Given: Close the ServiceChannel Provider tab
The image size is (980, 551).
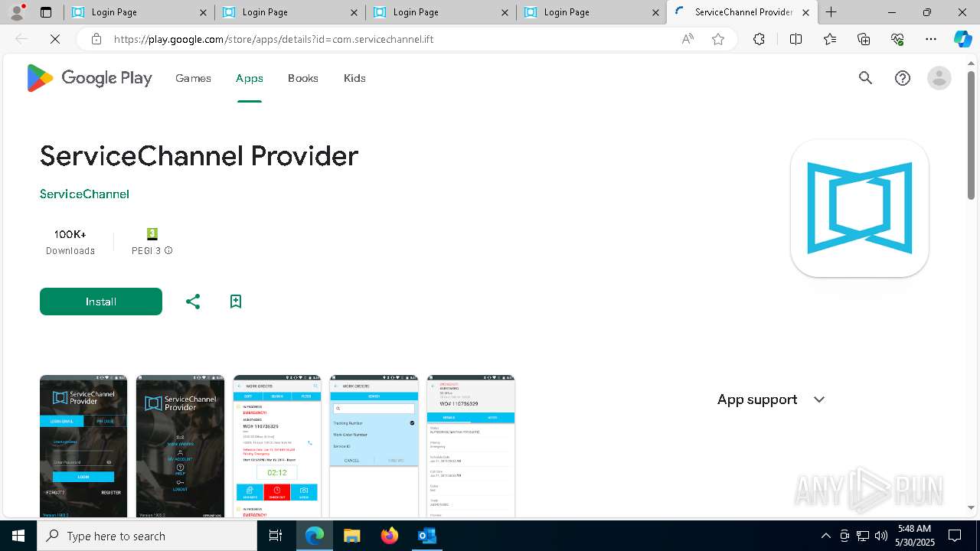Looking at the screenshot, I should tap(805, 12).
